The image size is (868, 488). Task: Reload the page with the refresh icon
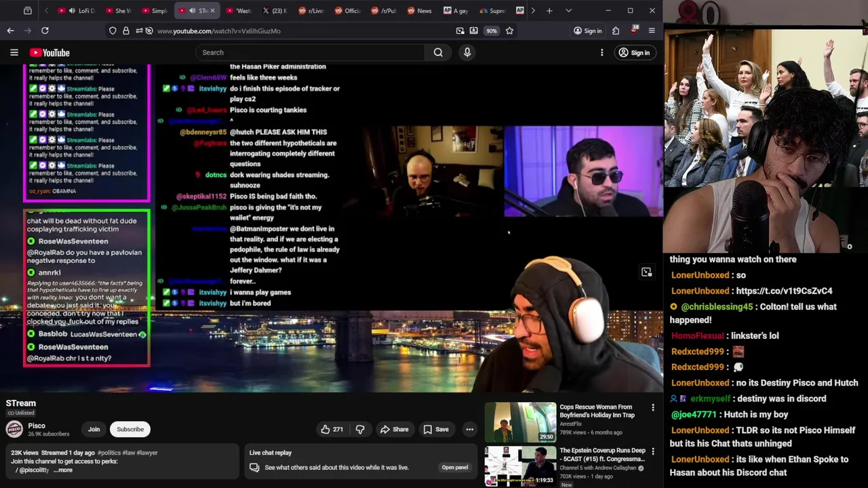pos(45,30)
